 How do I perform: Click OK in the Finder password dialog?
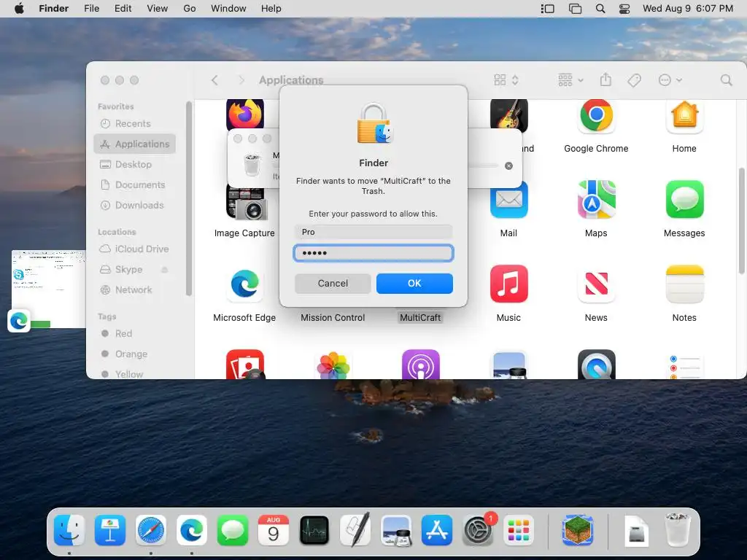coord(414,284)
